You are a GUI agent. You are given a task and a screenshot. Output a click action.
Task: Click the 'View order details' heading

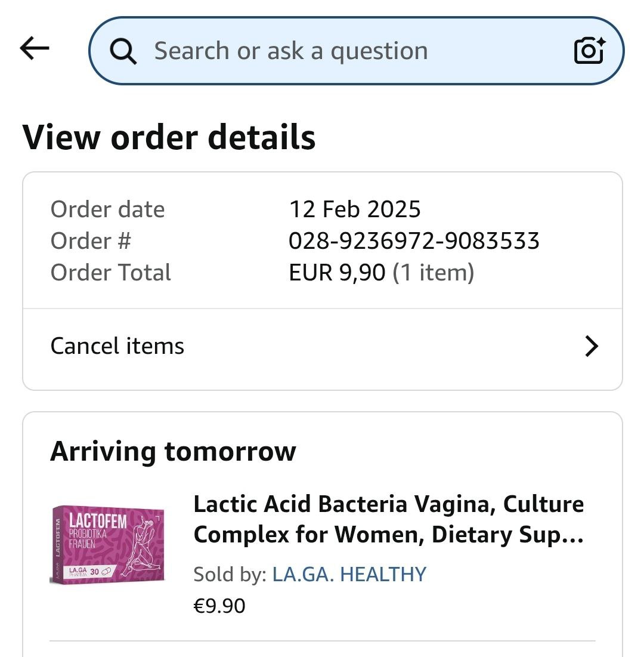(x=169, y=137)
